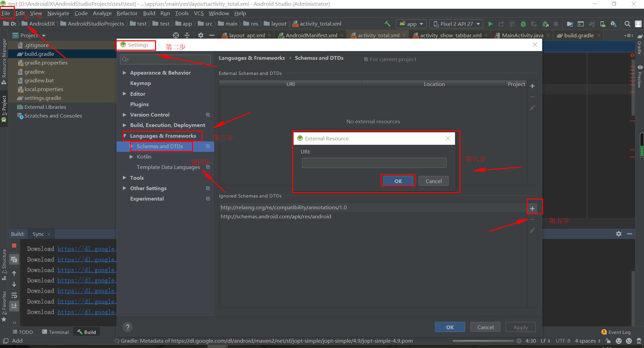This screenshot has height=348, width=644.
Task: Open the Pixel 2 API 27 device dropdown
Action: point(456,24)
